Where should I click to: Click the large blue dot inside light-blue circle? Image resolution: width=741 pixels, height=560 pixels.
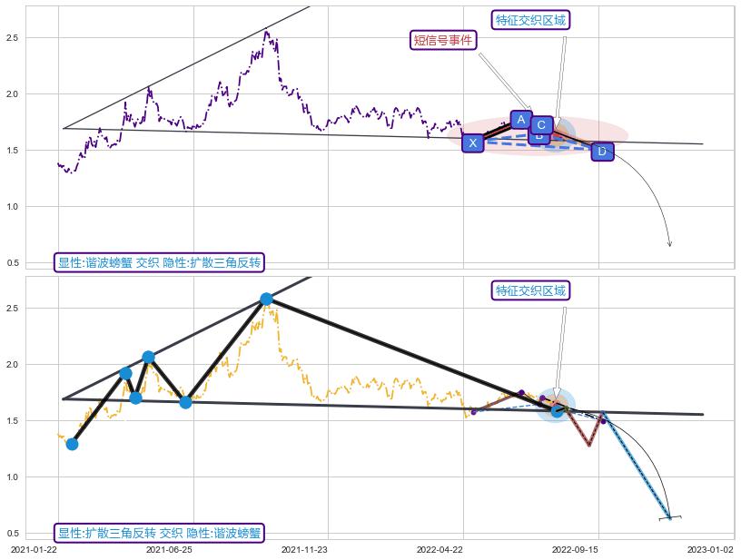(558, 411)
